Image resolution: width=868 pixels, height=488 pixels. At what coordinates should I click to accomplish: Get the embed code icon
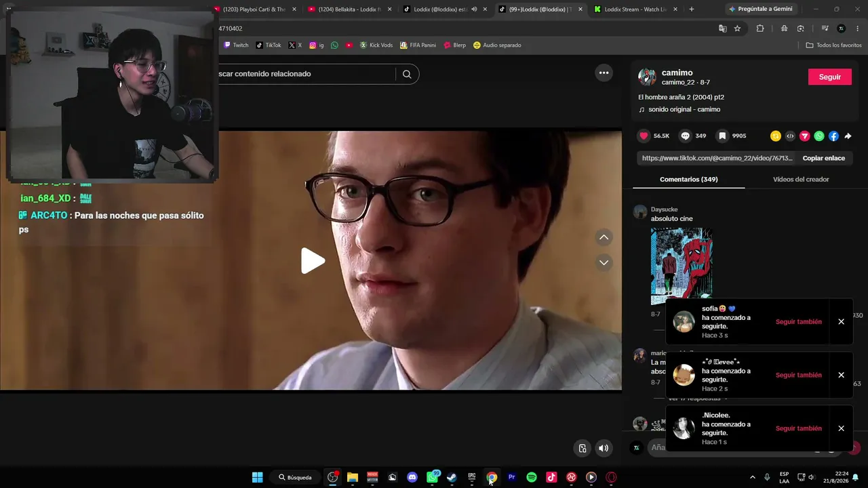pos(790,136)
